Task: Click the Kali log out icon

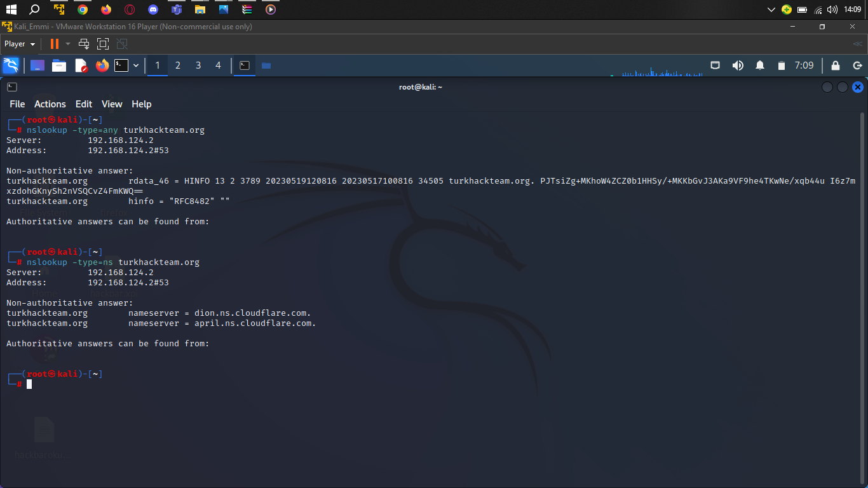Action: tap(857, 65)
